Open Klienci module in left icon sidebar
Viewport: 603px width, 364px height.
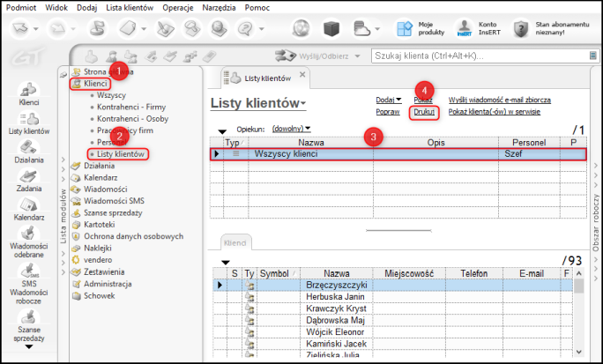(28, 93)
